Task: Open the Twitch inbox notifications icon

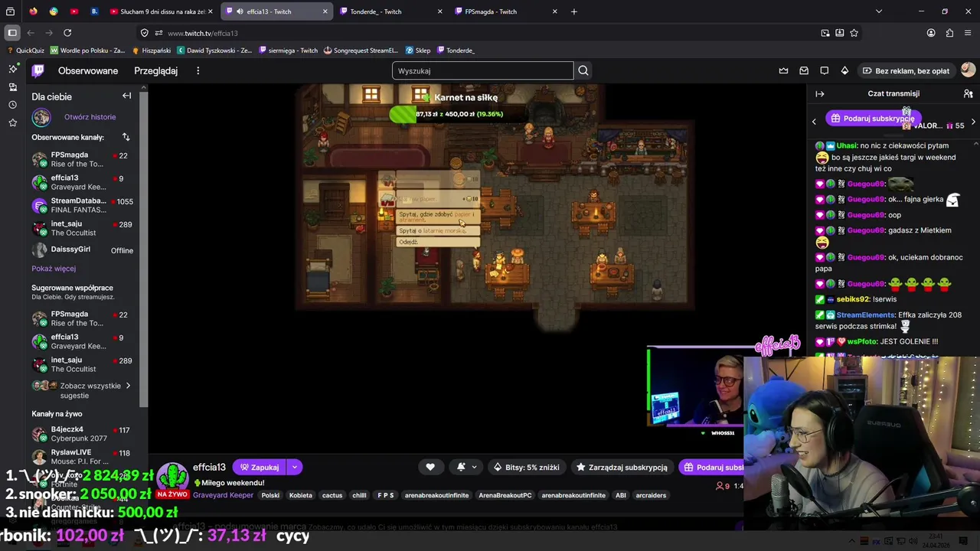Action: (x=804, y=70)
